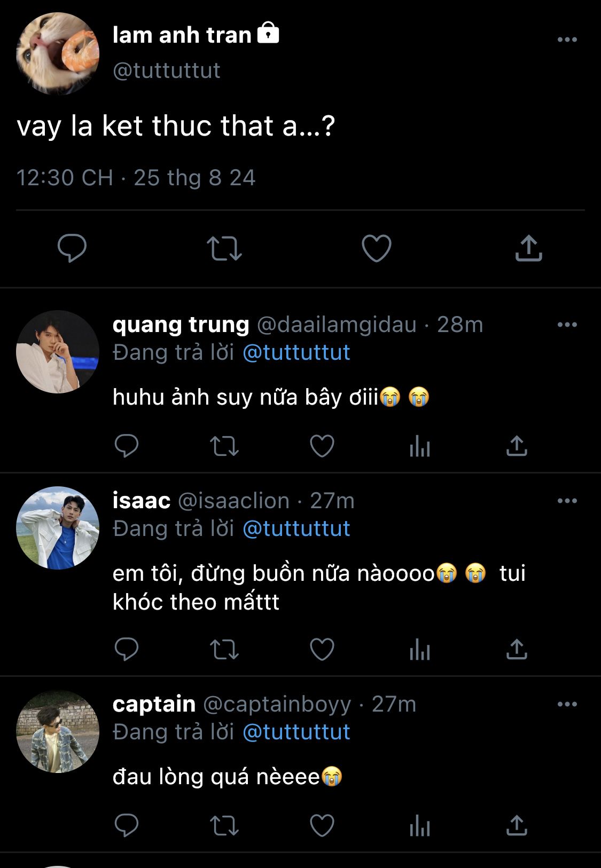View analytics on isaac's reply
The height and width of the screenshot is (868, 601).
[x=420, y=650]
